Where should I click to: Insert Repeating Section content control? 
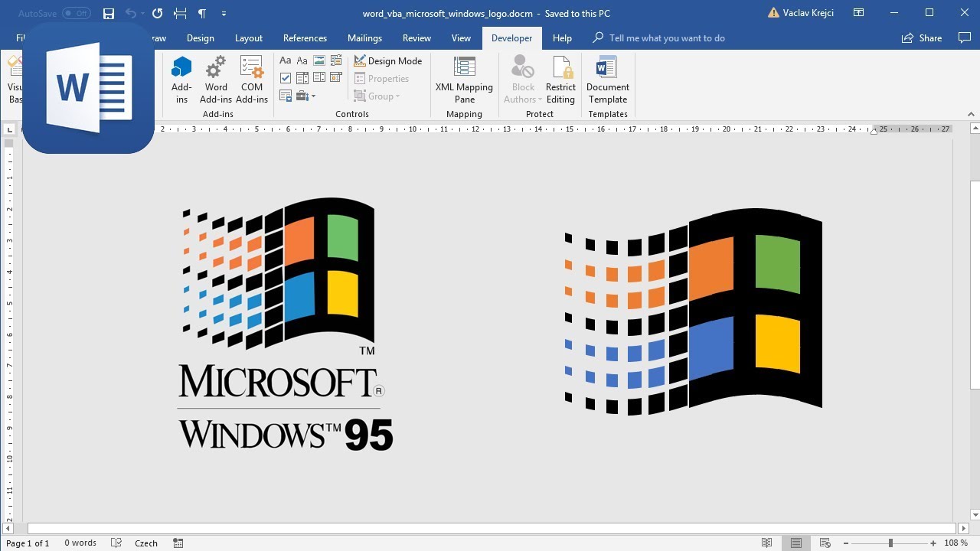click(x=286, y=96)
